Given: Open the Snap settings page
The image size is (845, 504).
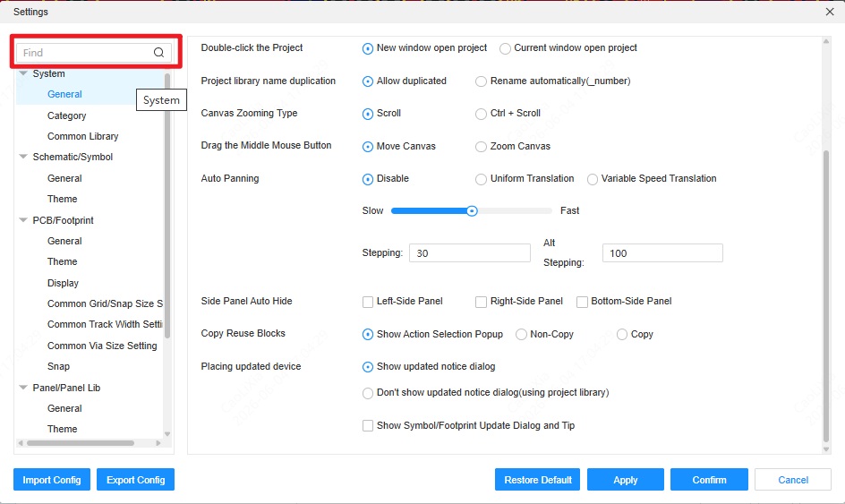Looking at the screenshot, I should click(x=58, y=366).
